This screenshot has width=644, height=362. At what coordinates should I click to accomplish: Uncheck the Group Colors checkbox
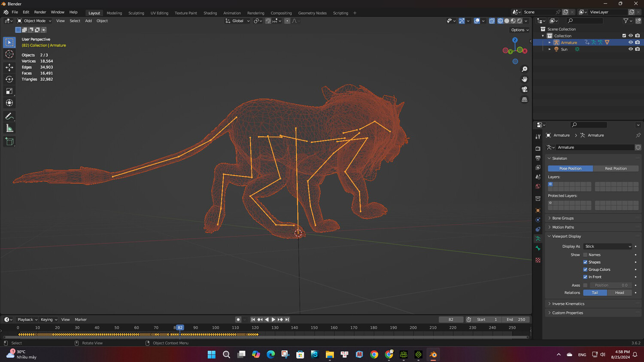[x=585, y=270]
